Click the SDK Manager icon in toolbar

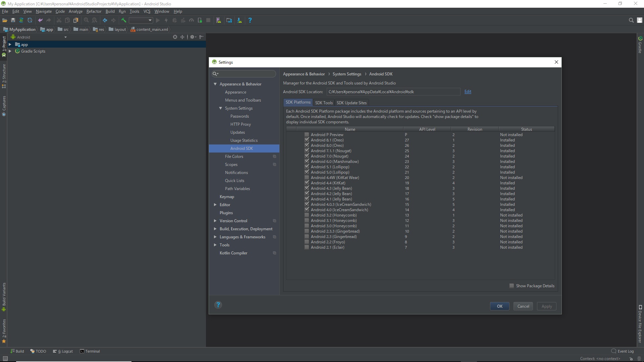[x=239, y=20]
